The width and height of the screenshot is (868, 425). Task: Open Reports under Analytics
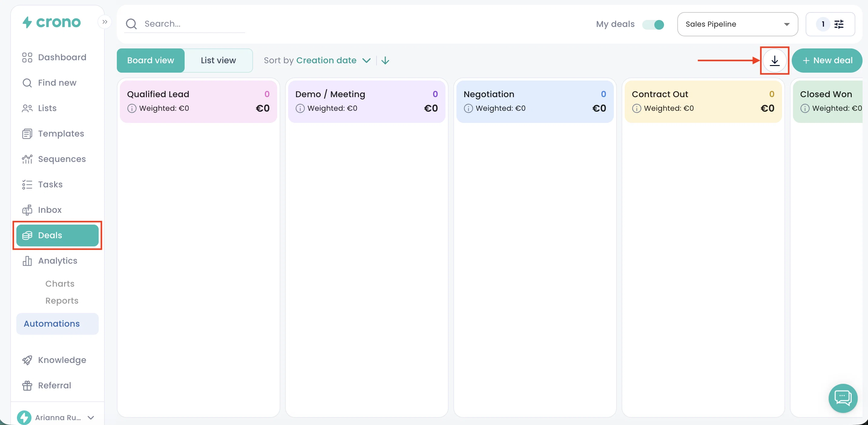62,301
